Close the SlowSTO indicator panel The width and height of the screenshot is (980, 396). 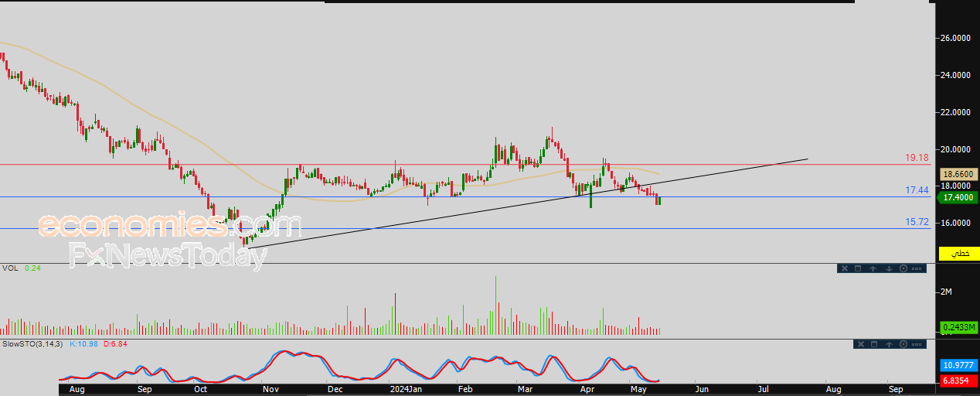coord(861,344)
